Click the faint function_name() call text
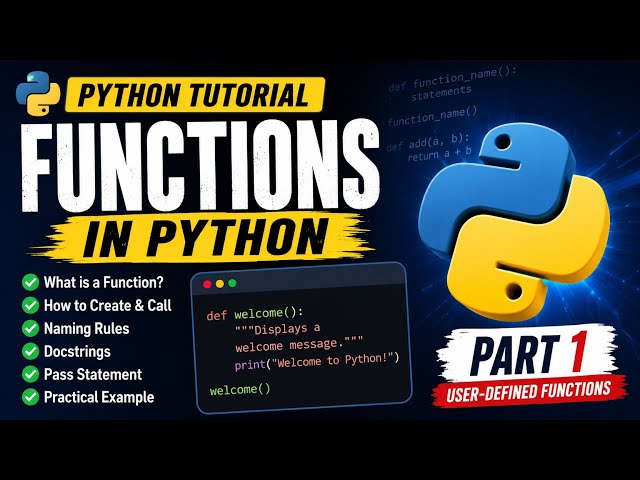 point(432,116)
